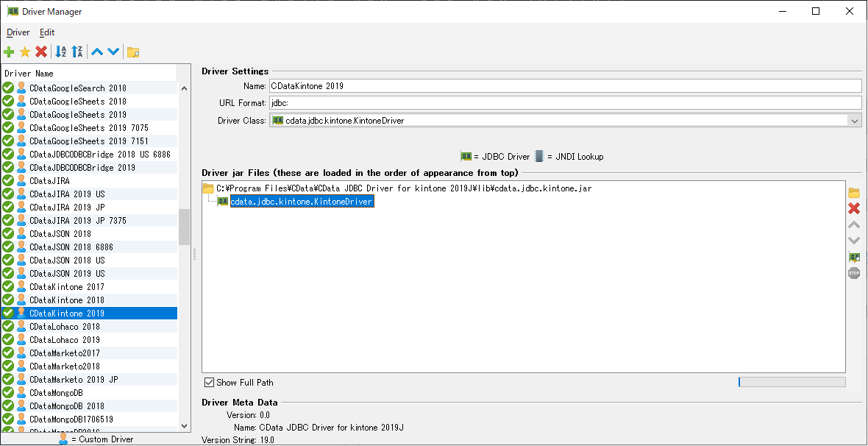Click the Driver Manager icon in the title bar

13,11
